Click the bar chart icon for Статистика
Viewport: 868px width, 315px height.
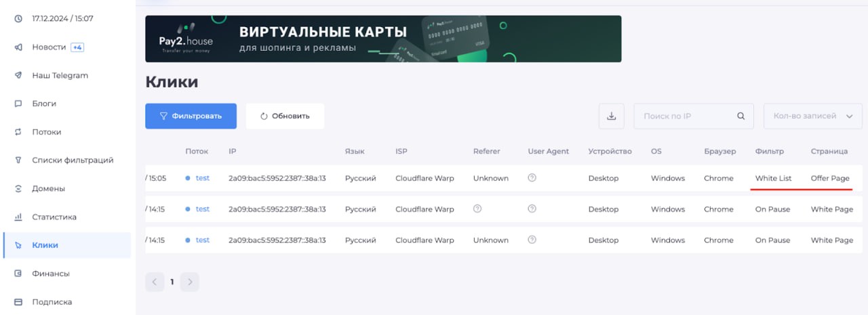tap(18, 217)
